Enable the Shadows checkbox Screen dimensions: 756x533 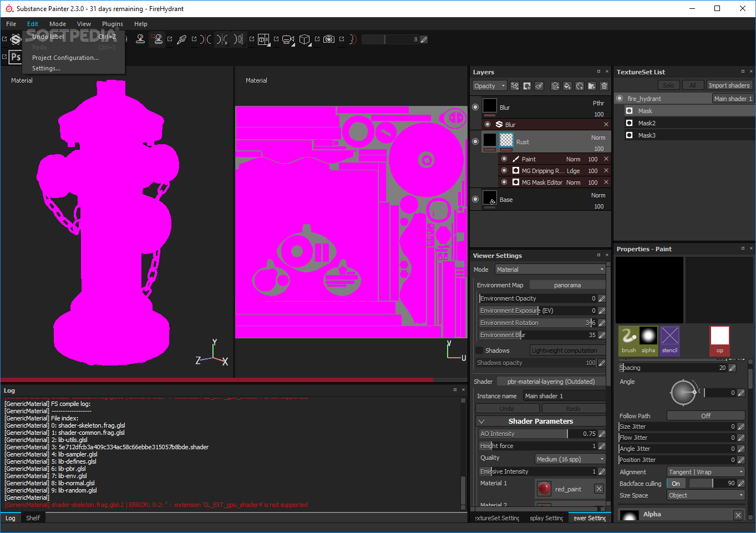click(x=479, y=351)
